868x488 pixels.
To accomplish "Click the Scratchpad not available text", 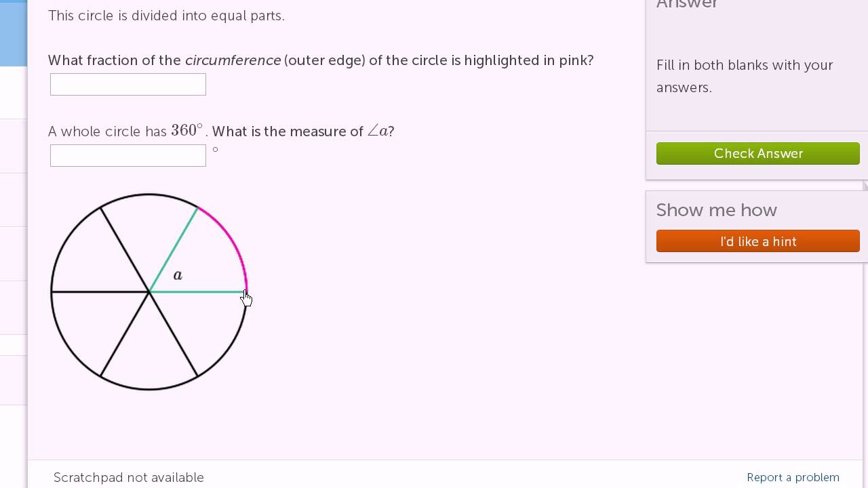I will (129, 477).
